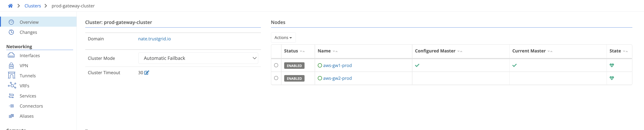Click the VRFs network icon
Screen dimensions: 644x130
click(12, 86)
